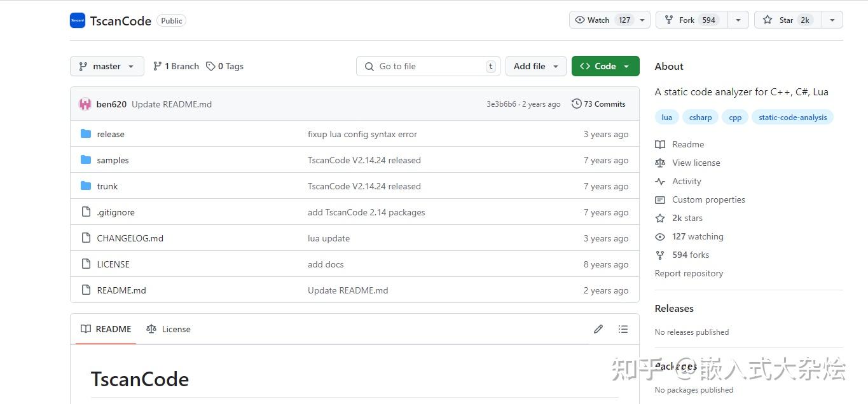
Task: Open the 73 Commits history link
Action: [598, 104]
